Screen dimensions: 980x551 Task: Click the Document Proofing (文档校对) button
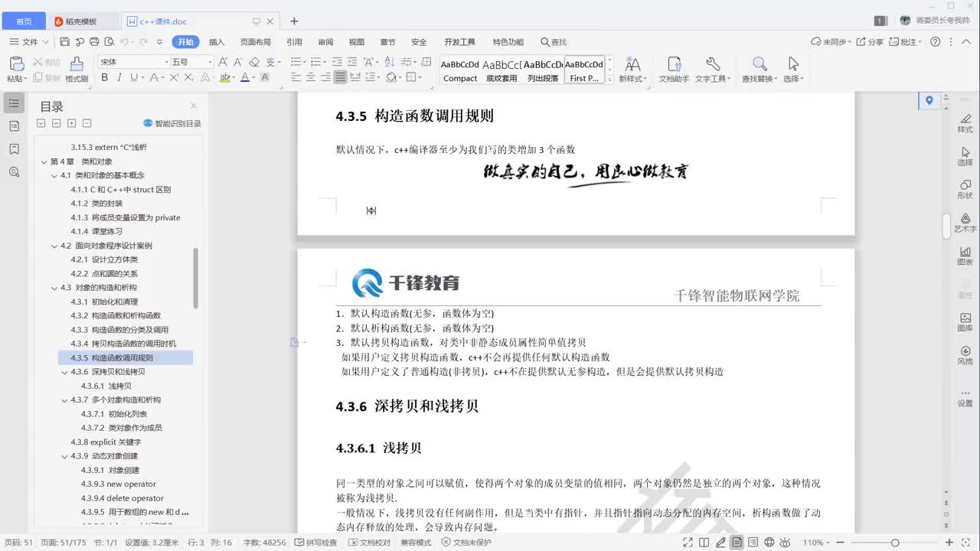point(369,543)
